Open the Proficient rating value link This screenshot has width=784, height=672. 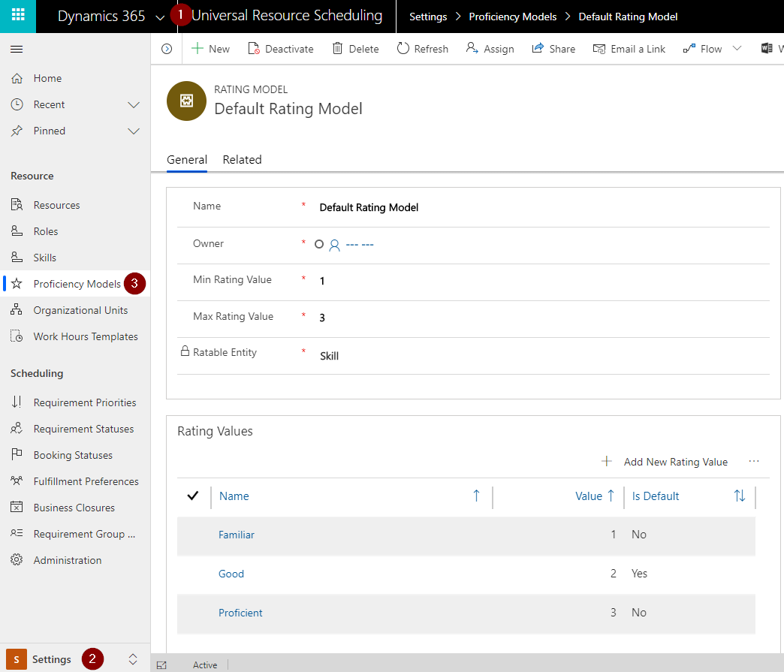[x=240, y=613]
